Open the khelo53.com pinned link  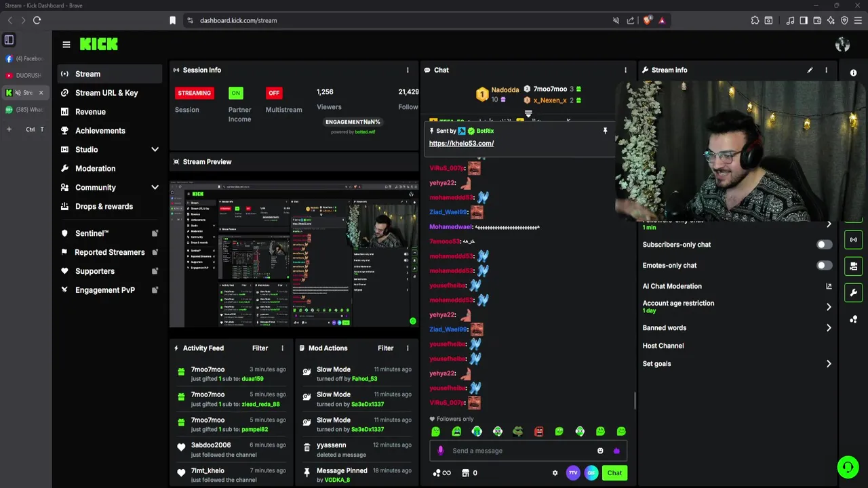pos(461,144)
